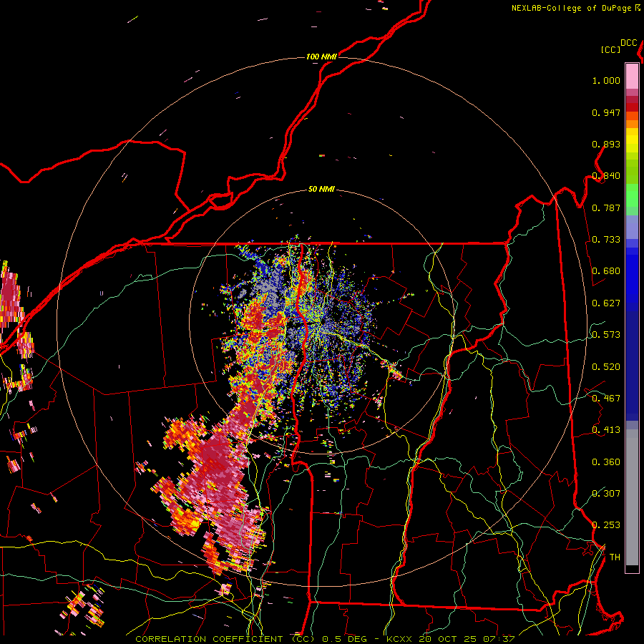This screenshot has width=644, height=644.
Task: Click the 0.840 scale value
Action: (606, 176)
